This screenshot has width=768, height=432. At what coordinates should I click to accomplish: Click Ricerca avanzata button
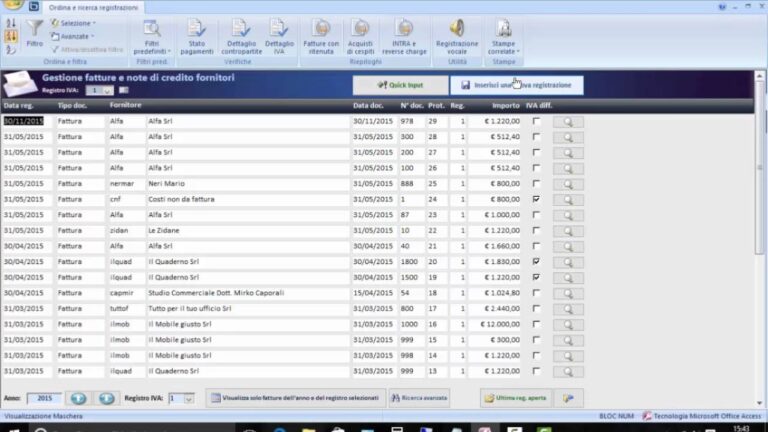(x=419, y=398)
